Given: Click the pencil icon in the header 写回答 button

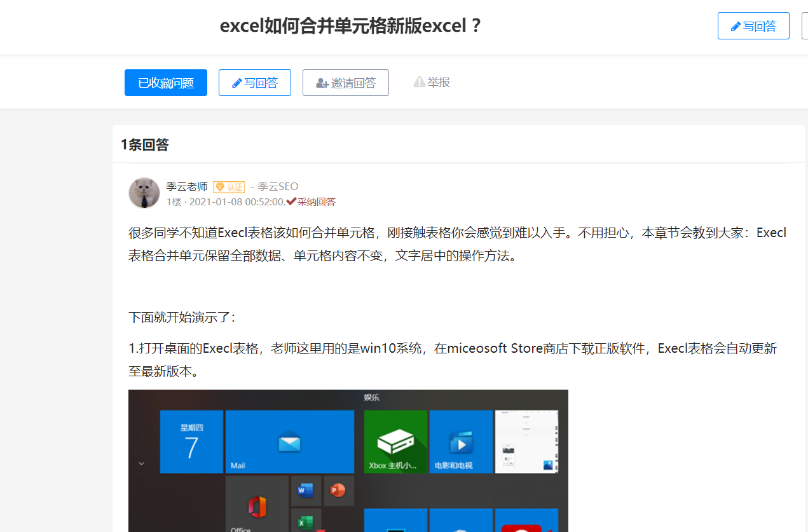Looking at the screenshot, I should pos(736,27).
